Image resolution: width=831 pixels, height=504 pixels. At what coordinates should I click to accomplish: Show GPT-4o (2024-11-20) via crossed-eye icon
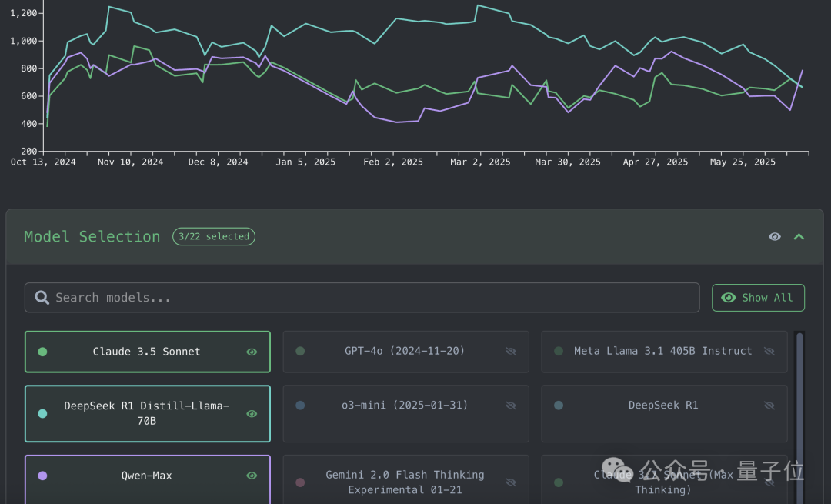(510, 351)
